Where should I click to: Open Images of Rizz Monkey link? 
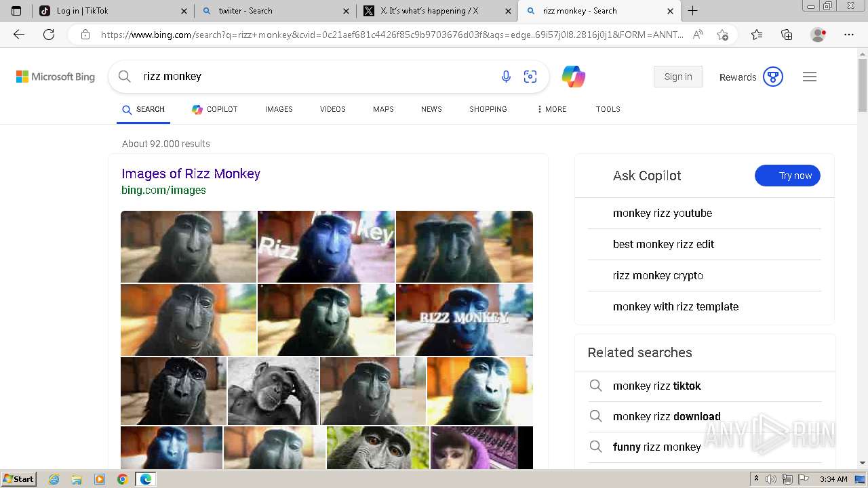(x=191, y=174)
